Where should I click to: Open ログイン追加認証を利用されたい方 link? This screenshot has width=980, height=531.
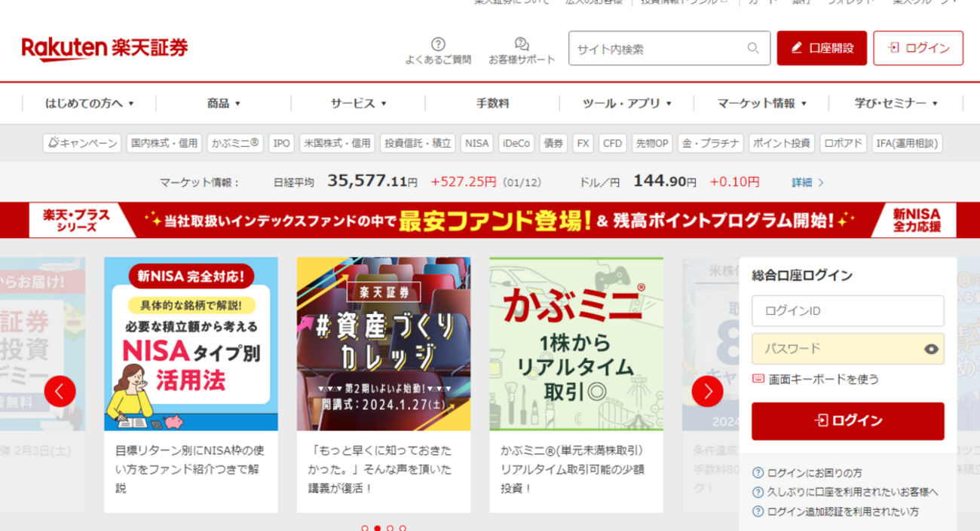tap(843, 511)
